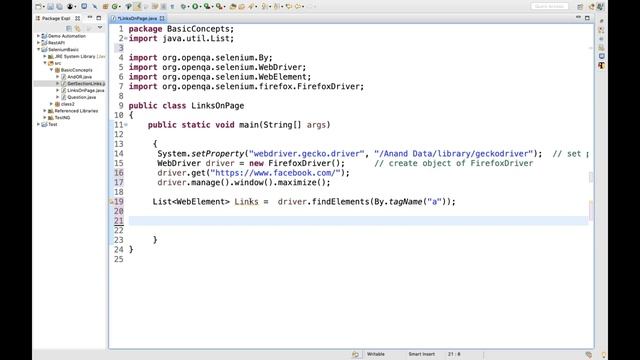The image size is (640, 360).
Task: Expand the RestAPI project
Action: pyautogui.click(x=38, y=42)
